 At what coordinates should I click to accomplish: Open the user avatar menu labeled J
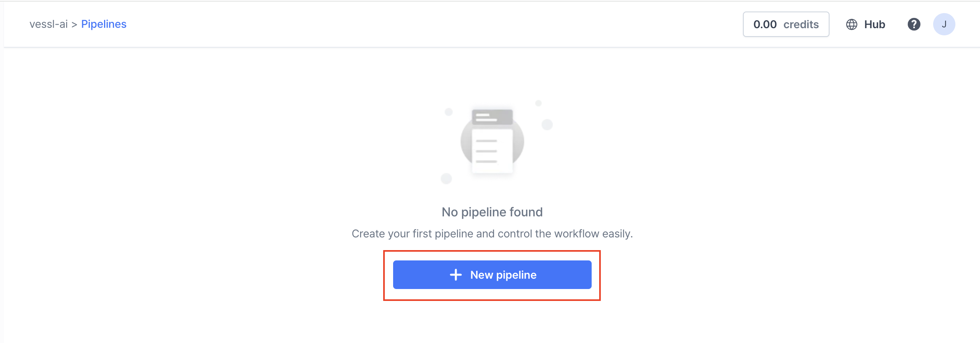pyautogui.click(x=944, y=24)
